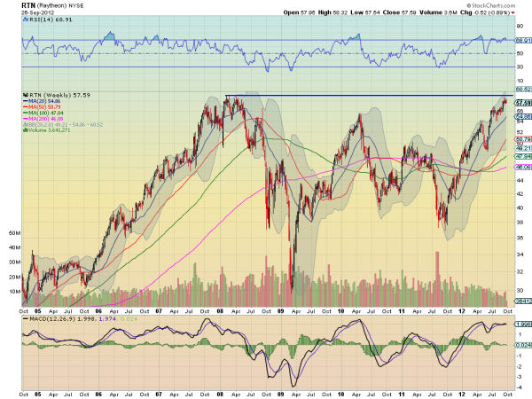Image resolution: width=532 pixels, height=399 pixels.
Task: Click the MA(100) 47.84 legend entry
Action: click(43, 113)
